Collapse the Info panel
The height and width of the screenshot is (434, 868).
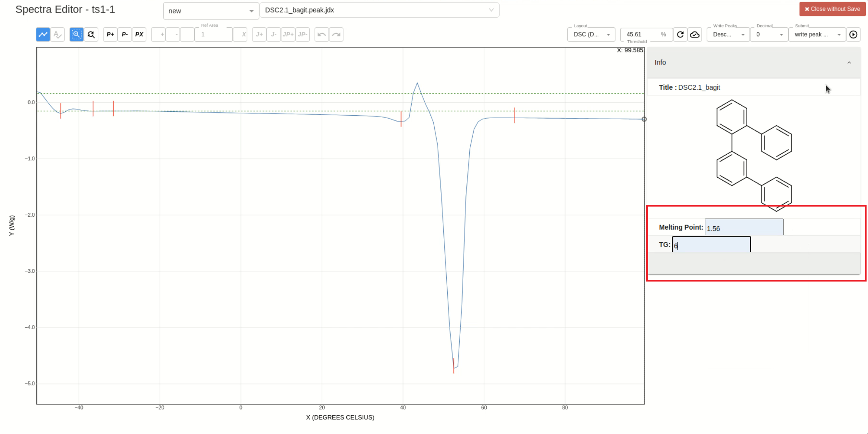849,62
